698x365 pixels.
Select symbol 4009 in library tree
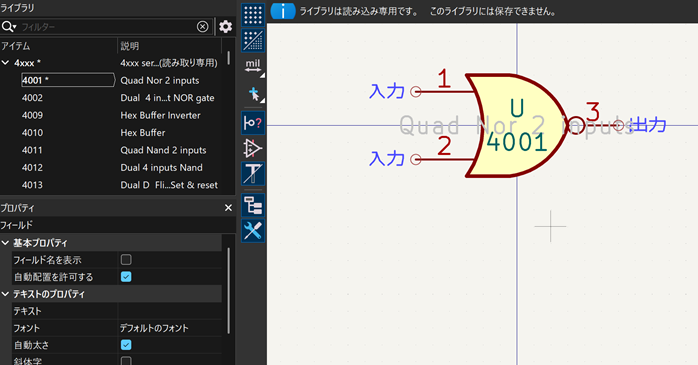click(32, 115)
